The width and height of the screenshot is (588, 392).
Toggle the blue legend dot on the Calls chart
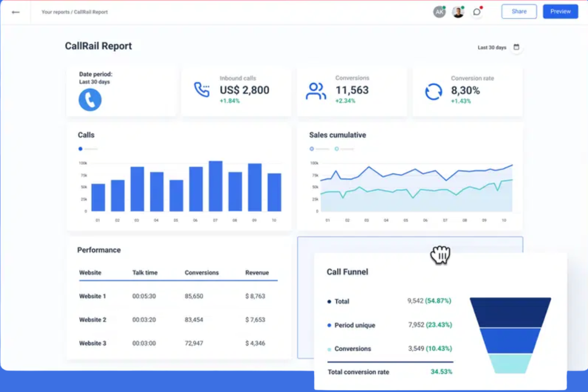[x=81, y=149]
